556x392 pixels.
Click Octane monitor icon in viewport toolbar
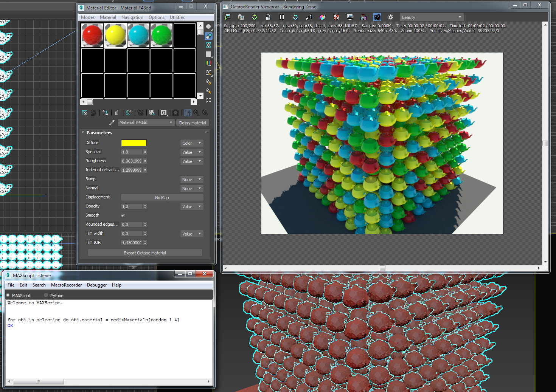pyautogui.click(x=350, y=17)
